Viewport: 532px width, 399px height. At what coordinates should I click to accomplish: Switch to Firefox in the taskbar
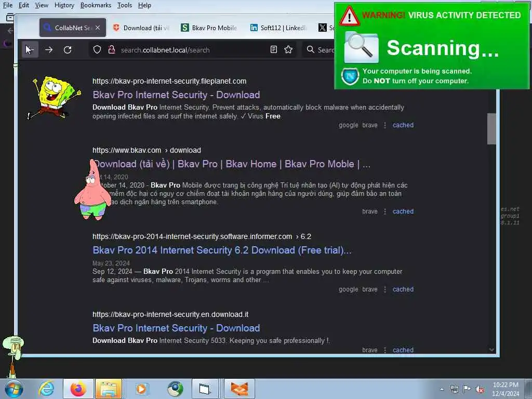pos(78,389)
